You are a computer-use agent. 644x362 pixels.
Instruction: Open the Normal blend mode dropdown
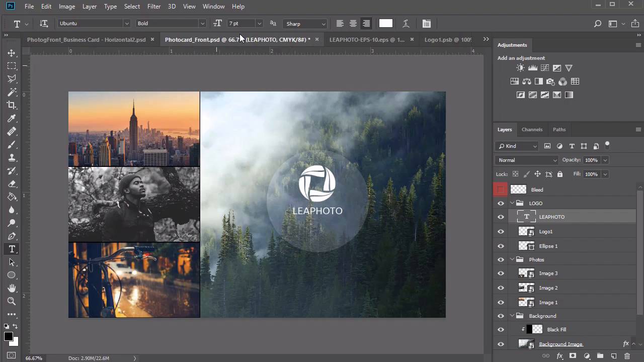[x=526, y=160]
